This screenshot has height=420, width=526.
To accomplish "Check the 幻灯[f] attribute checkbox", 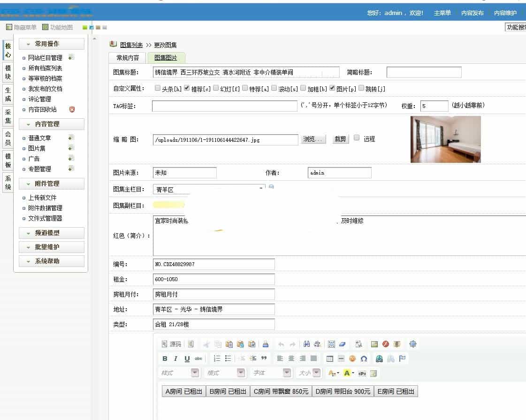I will (x=216, y=88).
